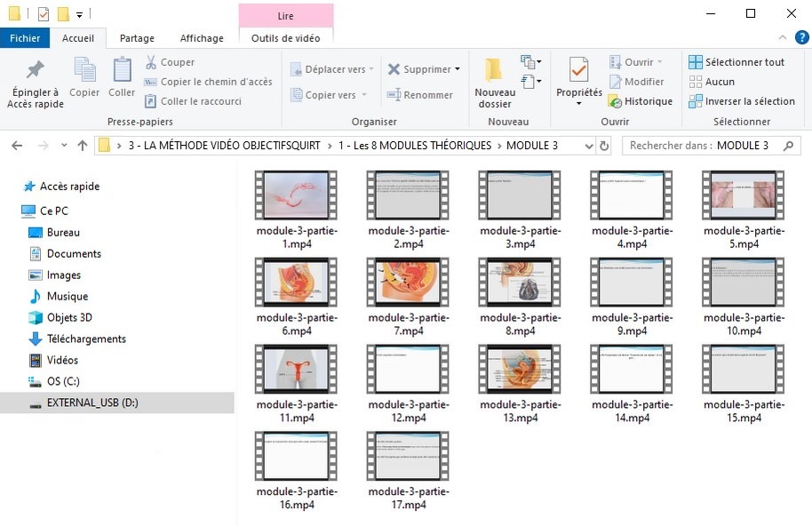Image resolution: width=812 pixels, height=526 pixels.
Task: Refresh the MODULE 3 folder view
Action: [x=605, y=146]
